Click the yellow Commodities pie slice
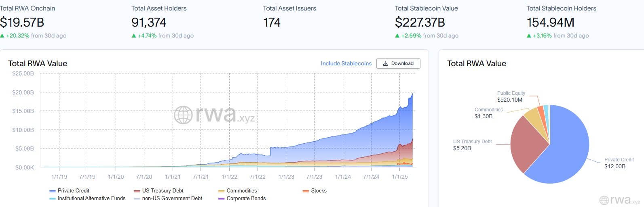The height and width of the screenshot is (207, 644). (534, 117)
